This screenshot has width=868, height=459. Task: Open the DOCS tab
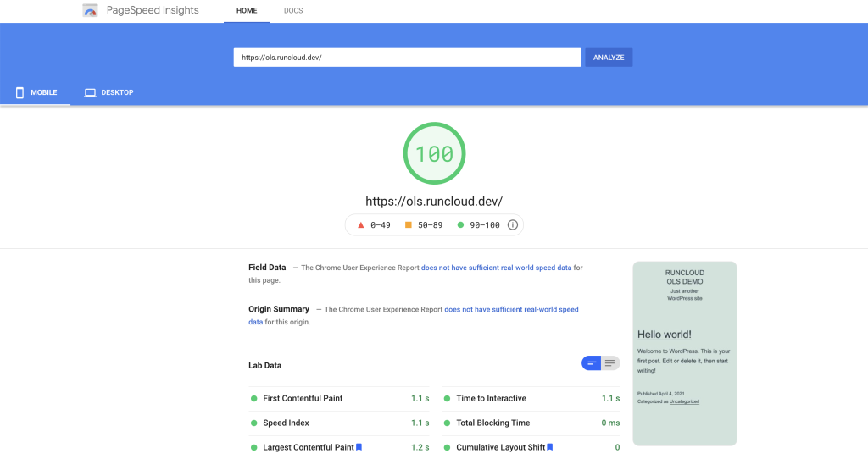pos(293,10)
